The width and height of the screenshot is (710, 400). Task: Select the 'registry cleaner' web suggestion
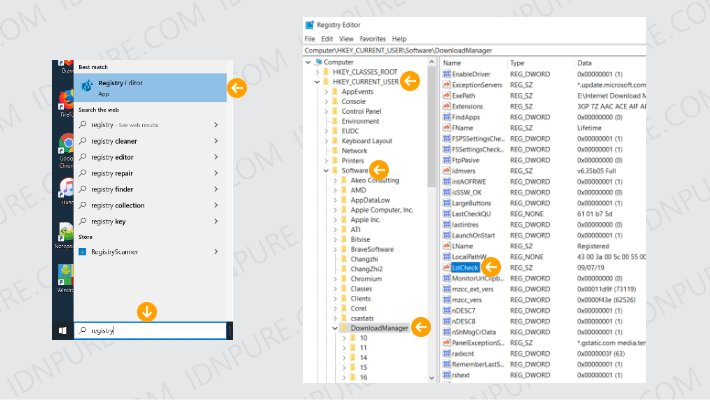(x=114, y=141)
